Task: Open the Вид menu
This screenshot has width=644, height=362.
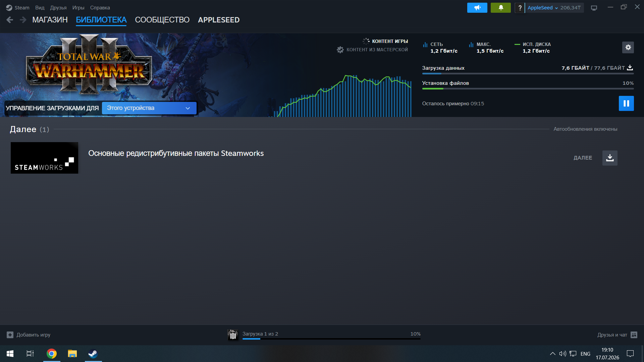Action: point(40,8)
